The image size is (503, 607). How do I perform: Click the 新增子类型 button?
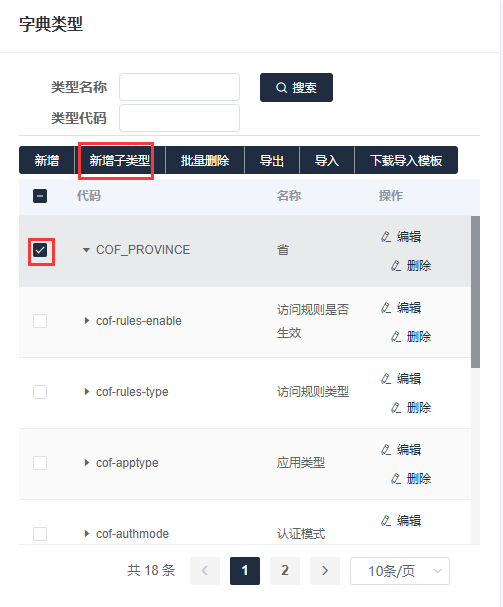click(120, 160)
